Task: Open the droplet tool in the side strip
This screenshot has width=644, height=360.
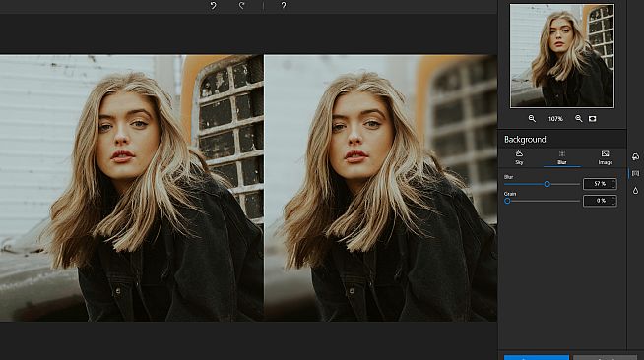Action: pos(635,190)
